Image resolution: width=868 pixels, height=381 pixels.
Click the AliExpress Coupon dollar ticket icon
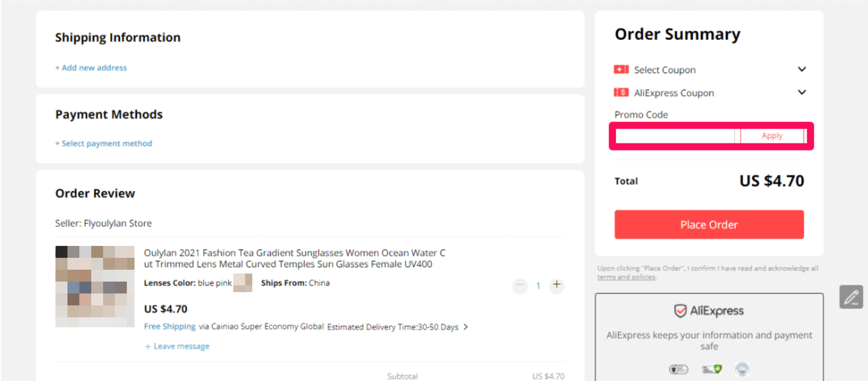coord(621,92)
